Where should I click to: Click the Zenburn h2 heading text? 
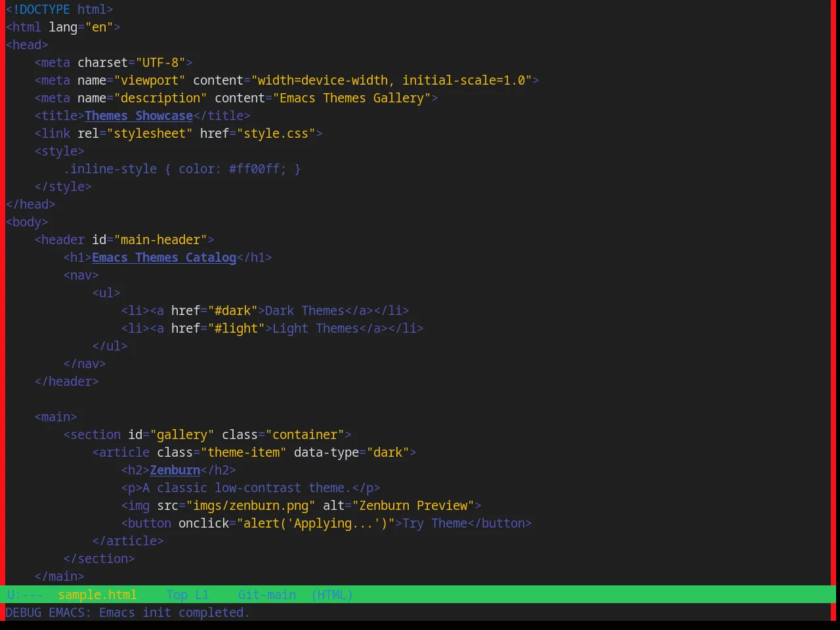(x=175, y=470)
